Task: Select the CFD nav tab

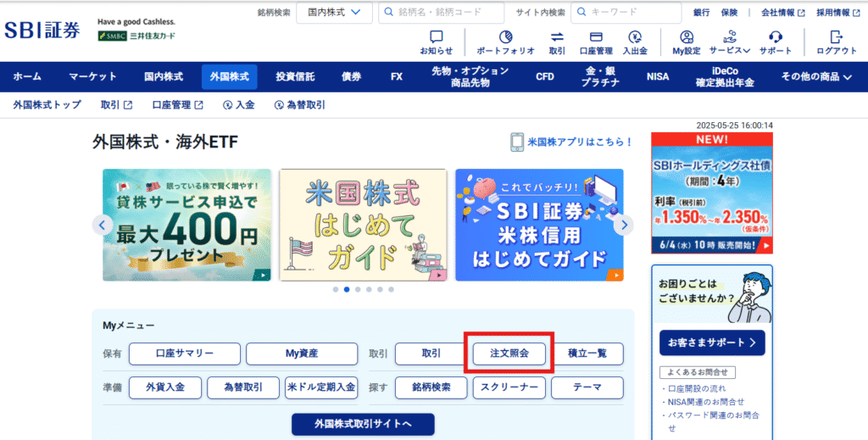Action: (545, 77)
